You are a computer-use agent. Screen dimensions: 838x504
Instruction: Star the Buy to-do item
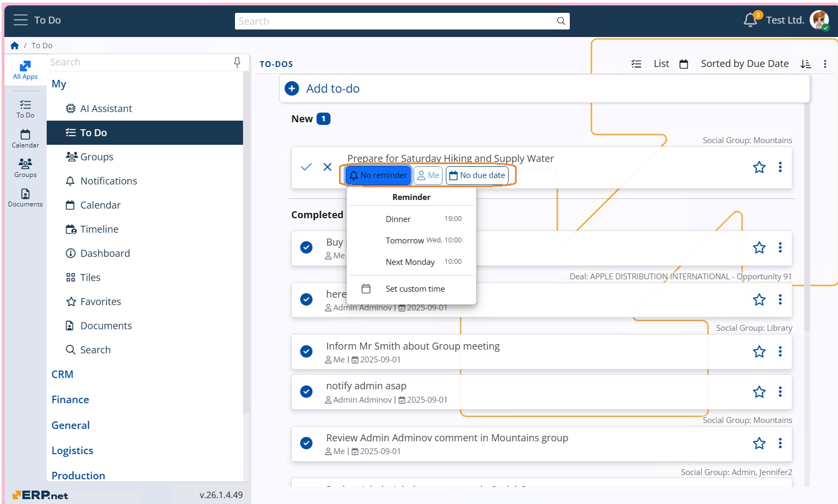click(x=759, y=247)
